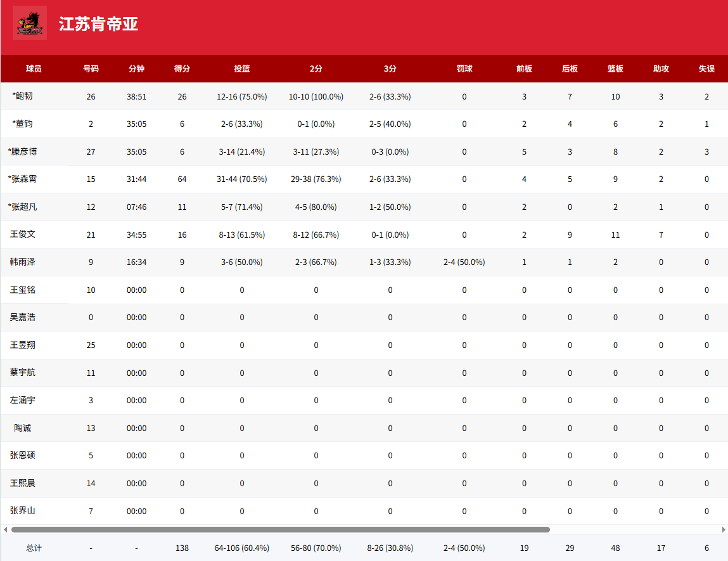Click player name 滕彦博
Viewport: 728px width, 561px height.
[23, 152]
